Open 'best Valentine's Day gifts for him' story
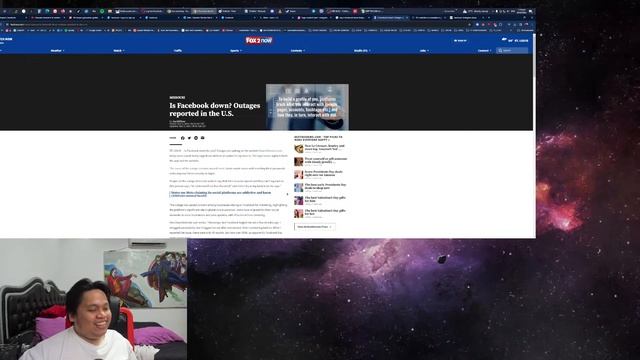Screen dimensions: 640x360 tap(325, 199)
